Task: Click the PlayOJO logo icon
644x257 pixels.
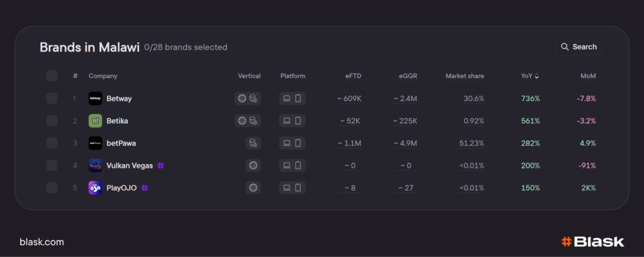Action: tap(95, 188)
